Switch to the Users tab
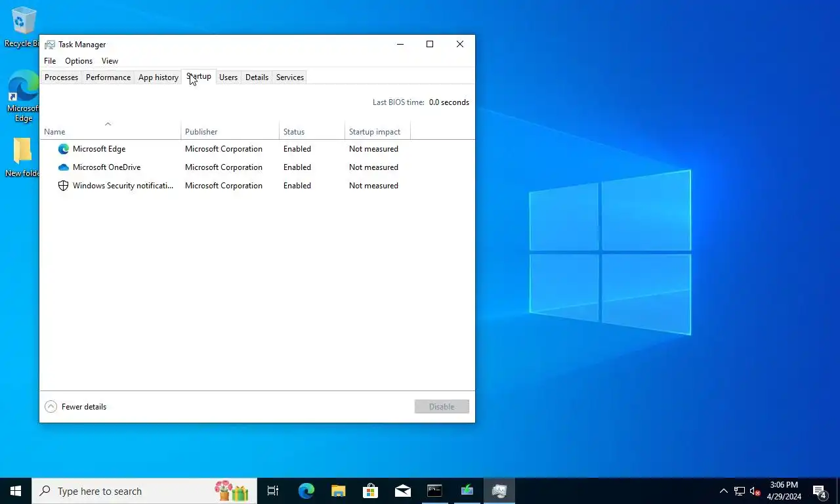Viewport: 840px width, 504px height. point(228,77)
